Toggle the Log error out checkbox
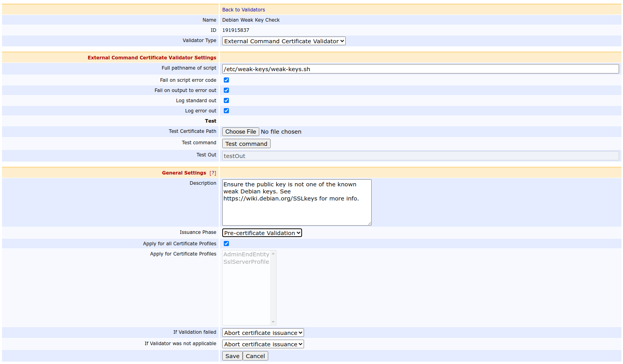Image resolution: width=623 pixels, height=364 pixels. tap(226, 111)
